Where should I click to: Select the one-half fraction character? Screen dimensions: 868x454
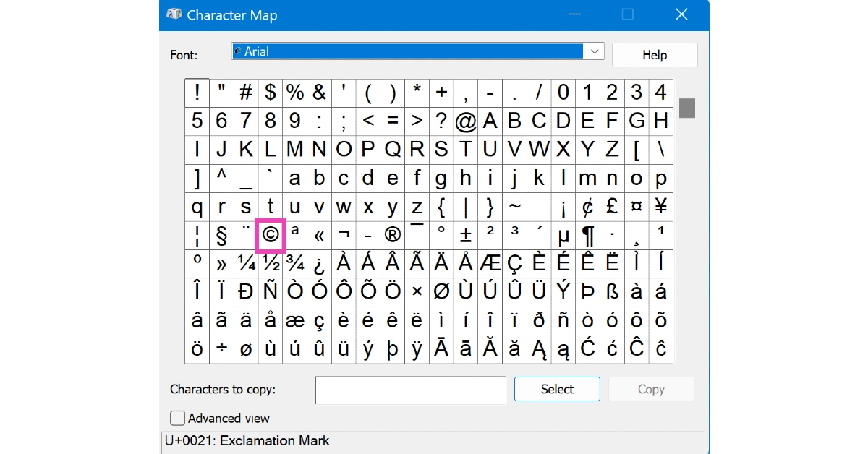tap(271, 264)
